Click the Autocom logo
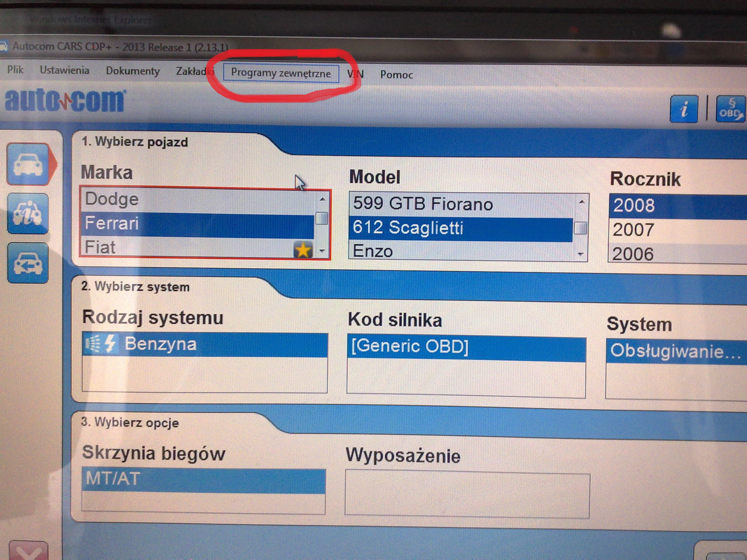Screen dimensions: 747x560 65,100
